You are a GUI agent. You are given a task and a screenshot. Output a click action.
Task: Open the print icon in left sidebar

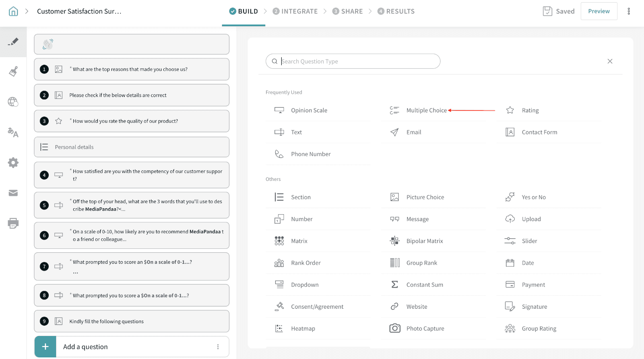click(13, 223)
